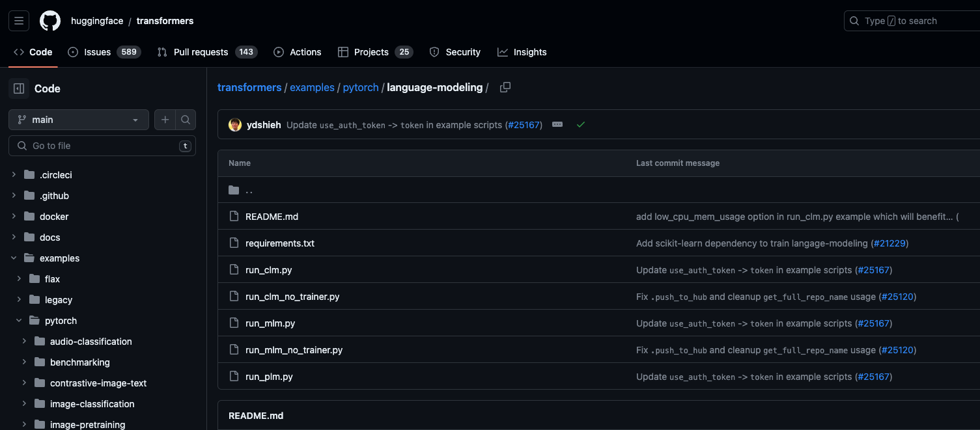The image size is (980, 430).
Task: Go to the Actions tab
Action: tap(298, 52)
